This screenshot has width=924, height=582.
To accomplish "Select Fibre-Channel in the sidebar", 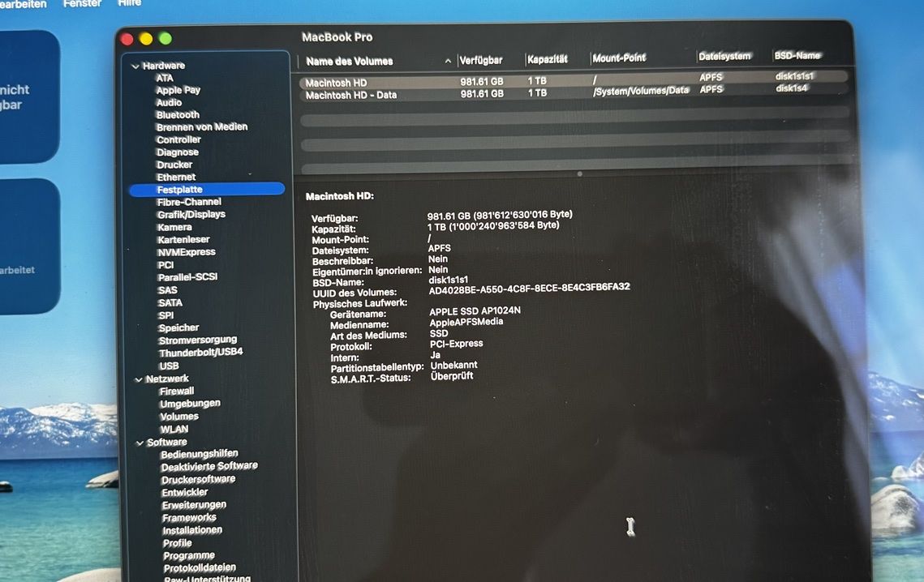I will (x=189, y=202).
